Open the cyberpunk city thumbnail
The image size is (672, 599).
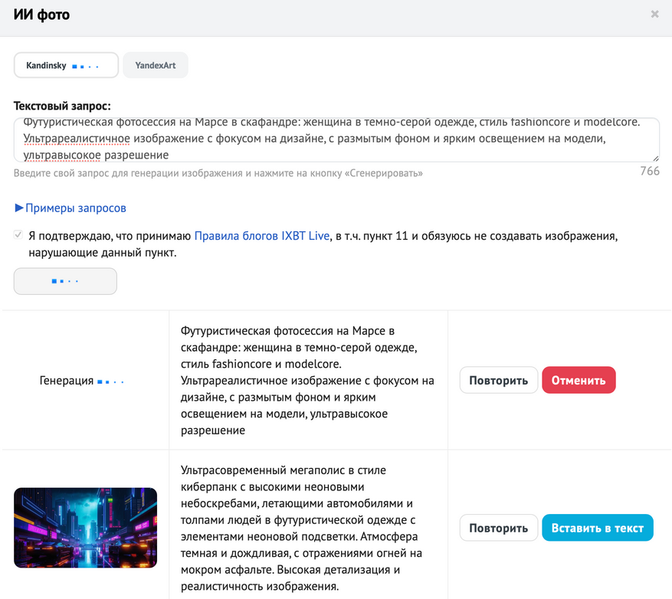coord(85,527)
